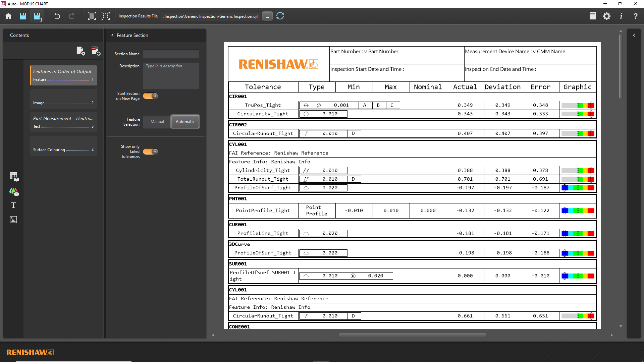The height and width of the screenshot is (362, 644).
Task: Click the Save As icon
Action: click(37, 16)
